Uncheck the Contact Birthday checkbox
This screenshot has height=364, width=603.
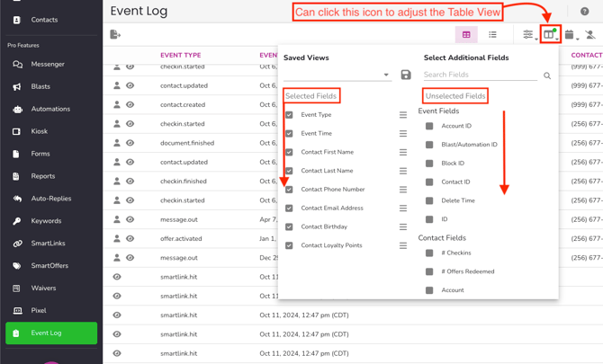pyautogui.click(x=289, y=226)
